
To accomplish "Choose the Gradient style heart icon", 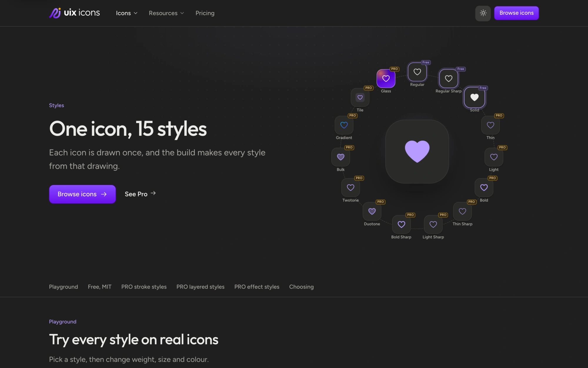I will pos(344,125).
